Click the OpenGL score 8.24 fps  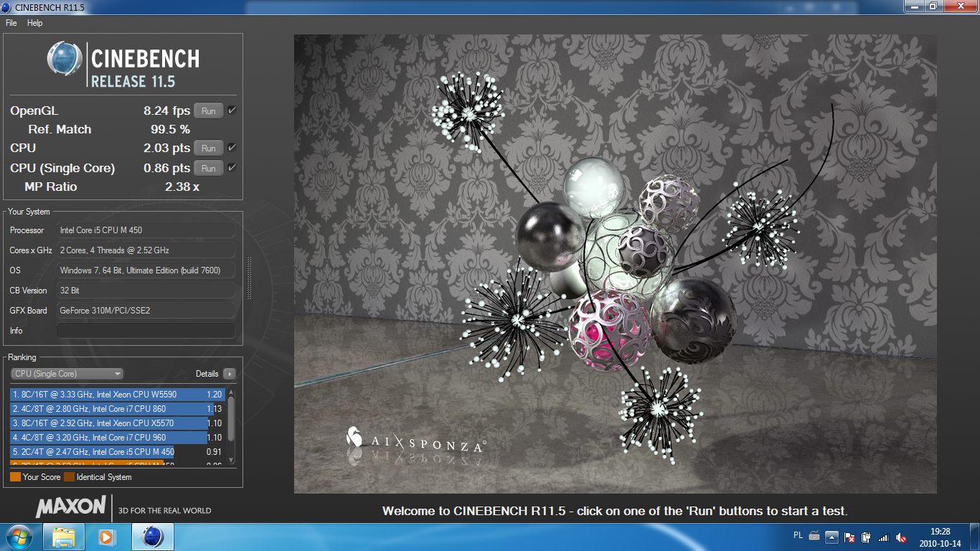point(167,111)
